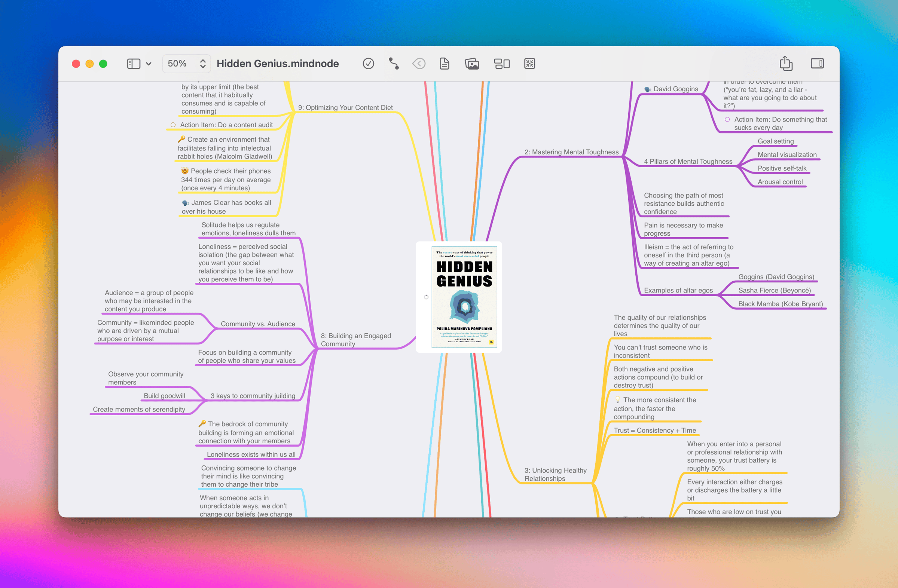The image size is (898, 588).
Task: Select Every interaction charges the battery node
Action: (734, 490)
